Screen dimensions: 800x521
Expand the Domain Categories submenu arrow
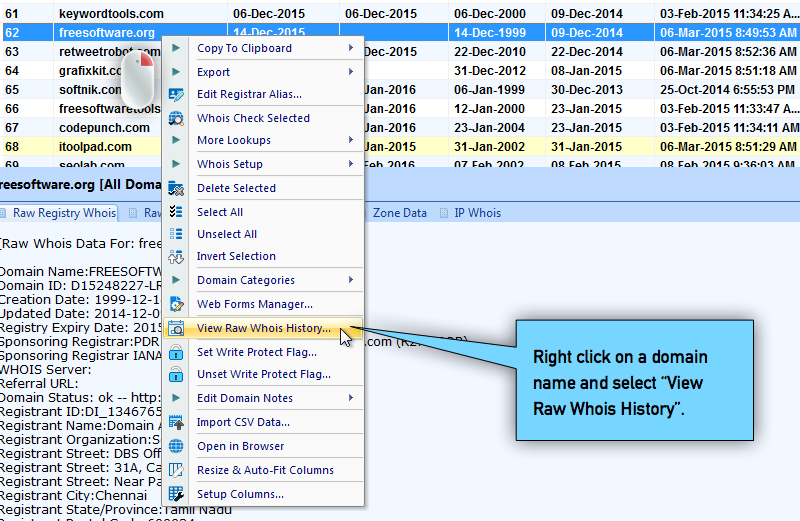(351, 280)
